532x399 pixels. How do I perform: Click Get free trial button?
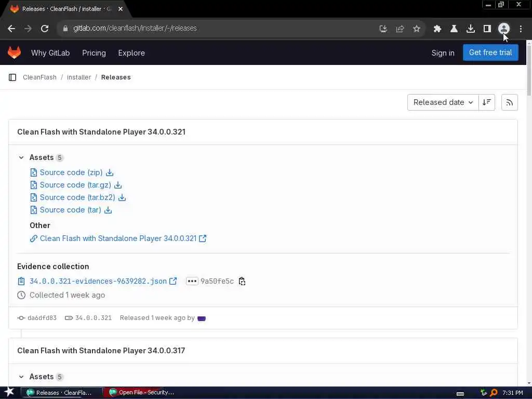[x=490, y=52]
